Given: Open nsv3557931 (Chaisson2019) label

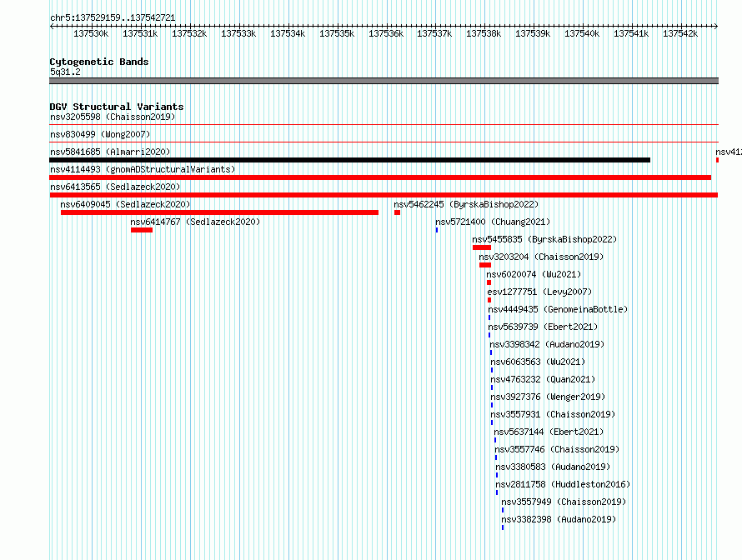Looking at the screenshot, I should [553, 414].
